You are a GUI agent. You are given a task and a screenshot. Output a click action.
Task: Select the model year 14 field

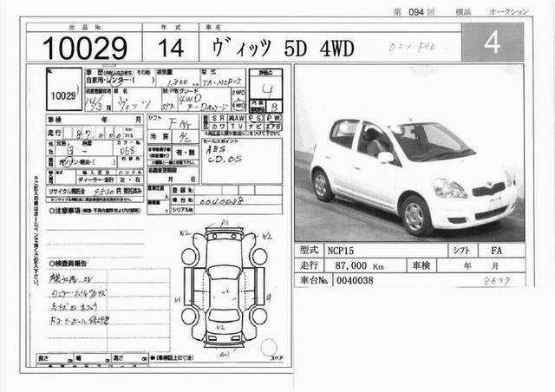coord(171,48)
